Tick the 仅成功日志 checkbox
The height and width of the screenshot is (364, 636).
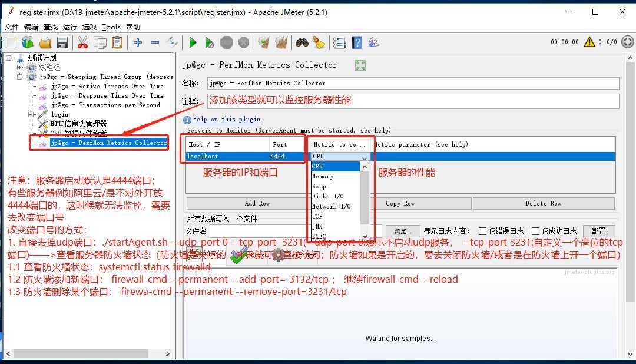tap(535, 231)
